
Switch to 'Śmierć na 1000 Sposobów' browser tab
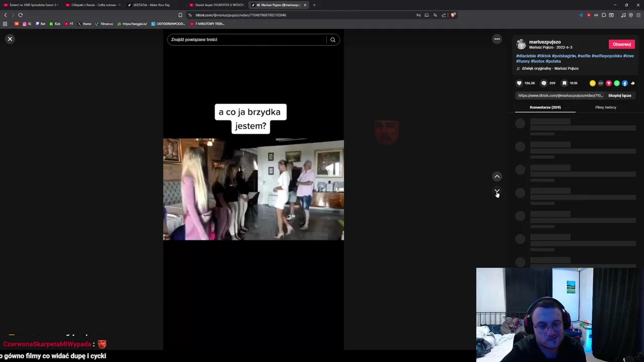(31, 5)
